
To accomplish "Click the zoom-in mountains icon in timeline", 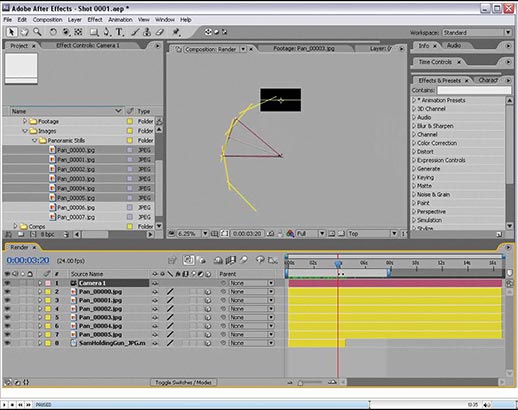I will [332, 382].
